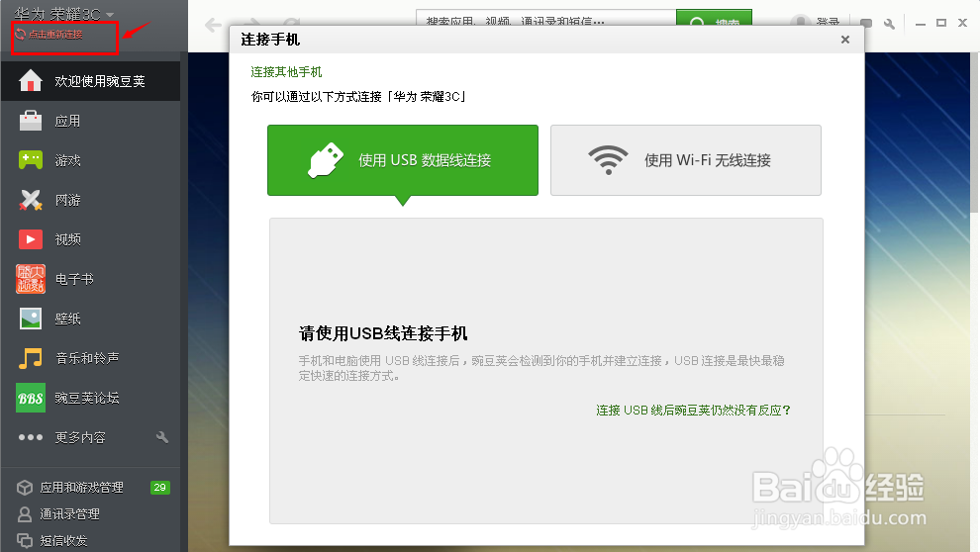This screenshot has height=552, width=980.
Task: Click the Wi-Fi signal icon
Action: [x=608, y=160]
